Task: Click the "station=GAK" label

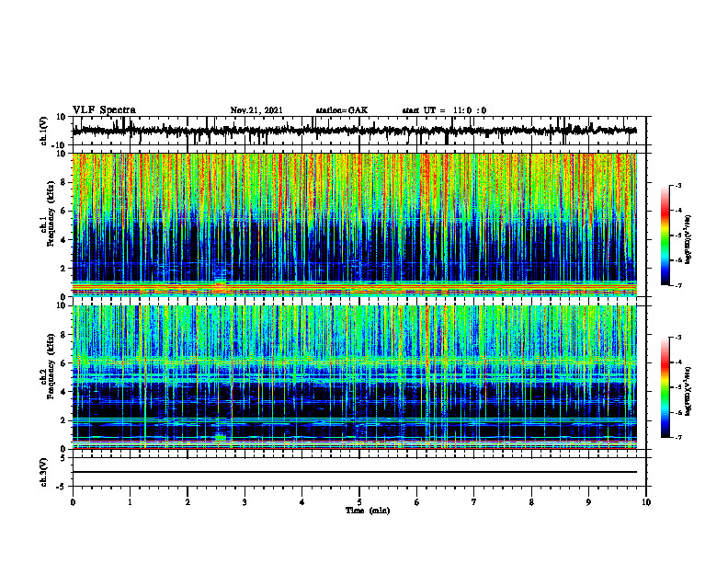Action: click(x=342, y=110)
